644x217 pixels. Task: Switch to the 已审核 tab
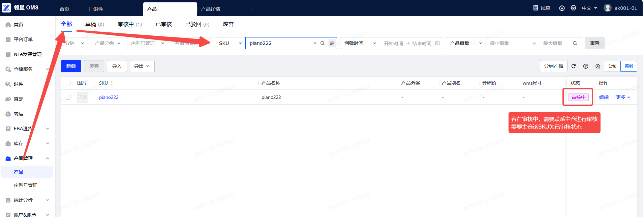pyautogui.click(x=164, y=24)
